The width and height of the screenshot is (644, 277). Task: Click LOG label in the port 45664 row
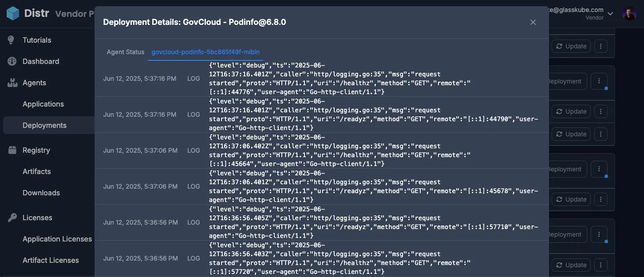point(194,150)
